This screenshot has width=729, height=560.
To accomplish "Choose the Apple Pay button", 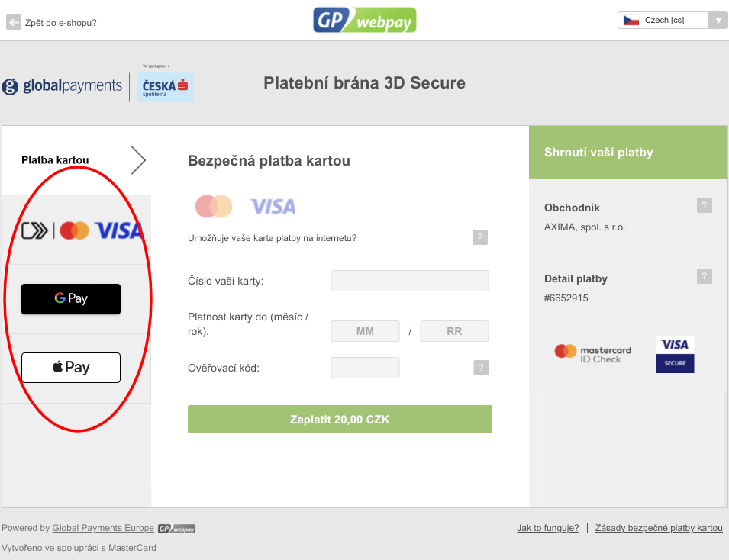I will click(71, 368).
